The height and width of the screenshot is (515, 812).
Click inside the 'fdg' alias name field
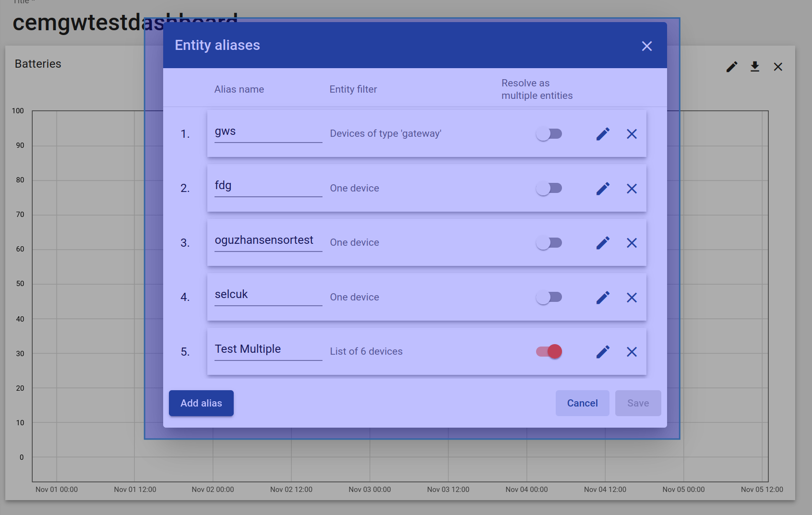pyautogui.click(x=268, y=185)
